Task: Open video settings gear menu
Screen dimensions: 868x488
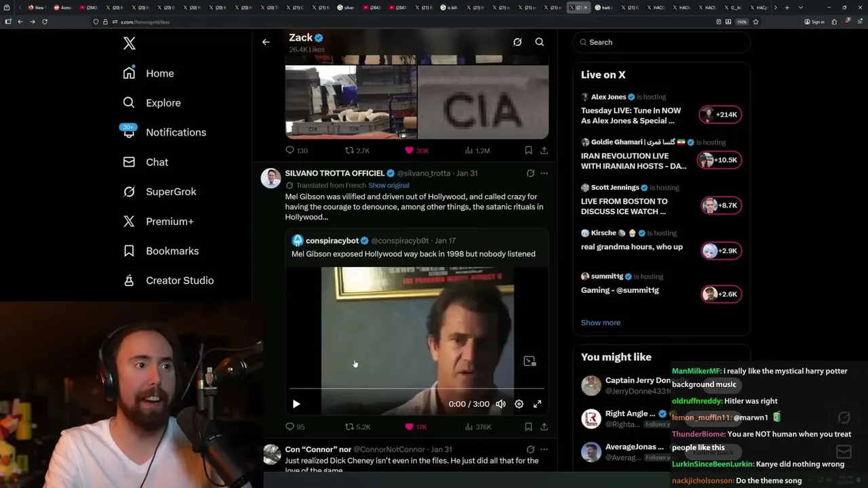Action: 519,404
